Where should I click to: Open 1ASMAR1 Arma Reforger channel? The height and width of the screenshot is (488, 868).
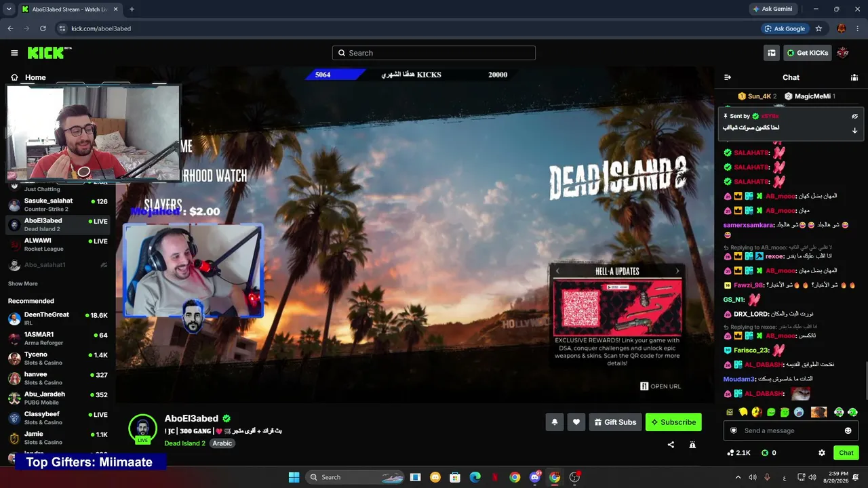[x=58, y=338]
